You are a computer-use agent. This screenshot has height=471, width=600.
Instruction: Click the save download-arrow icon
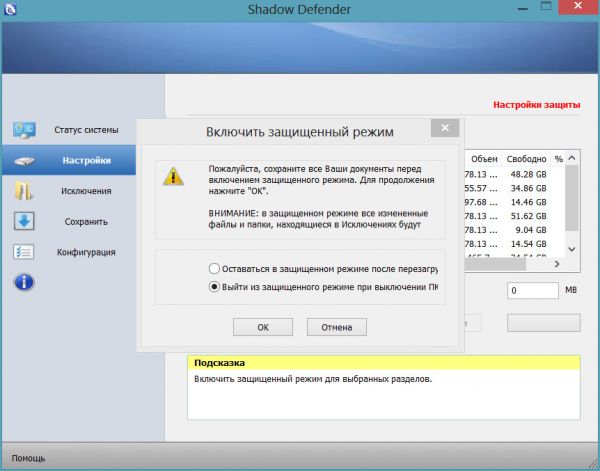(x=24, y=221)
